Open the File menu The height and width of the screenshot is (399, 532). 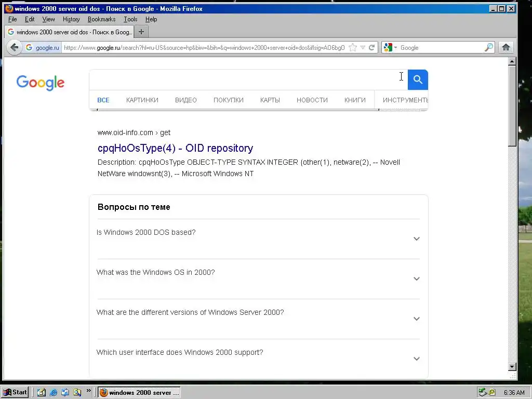(12, 19)
